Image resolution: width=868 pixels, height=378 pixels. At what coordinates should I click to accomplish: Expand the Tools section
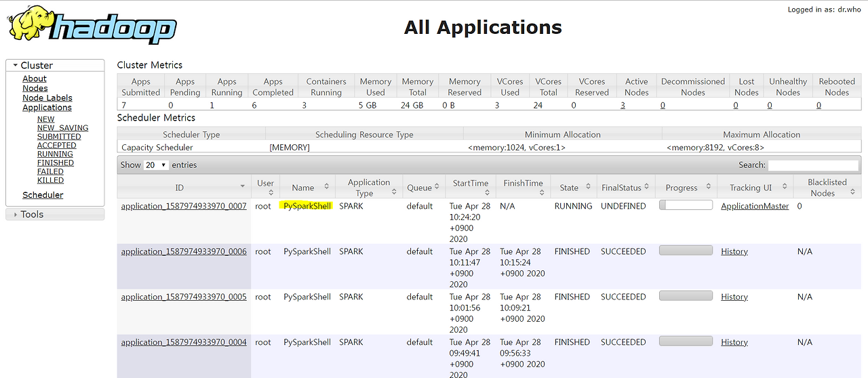(x=55, y=214)
